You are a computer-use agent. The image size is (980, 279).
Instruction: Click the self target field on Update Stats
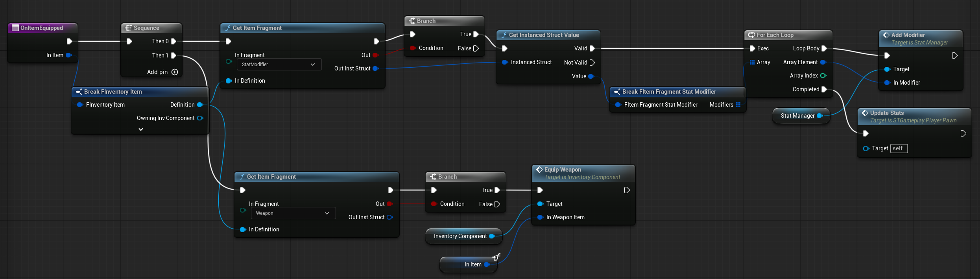click(x=899, y=148)
